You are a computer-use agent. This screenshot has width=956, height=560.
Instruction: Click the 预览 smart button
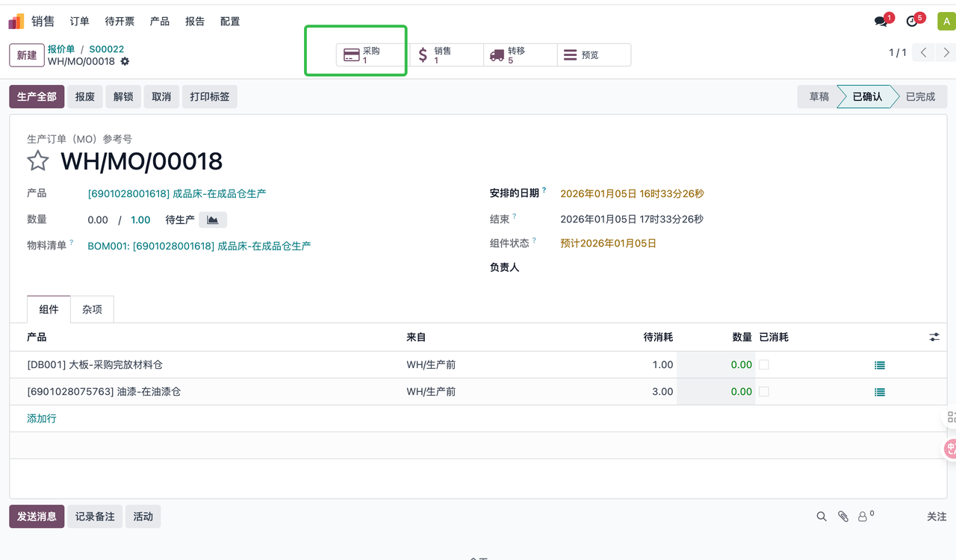point(594,55)
